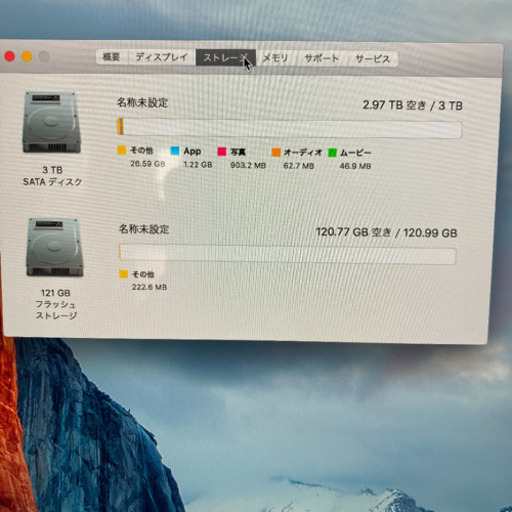Click the '写真' legend label
This screenshot has height=512, width=512.
(238, 152)
